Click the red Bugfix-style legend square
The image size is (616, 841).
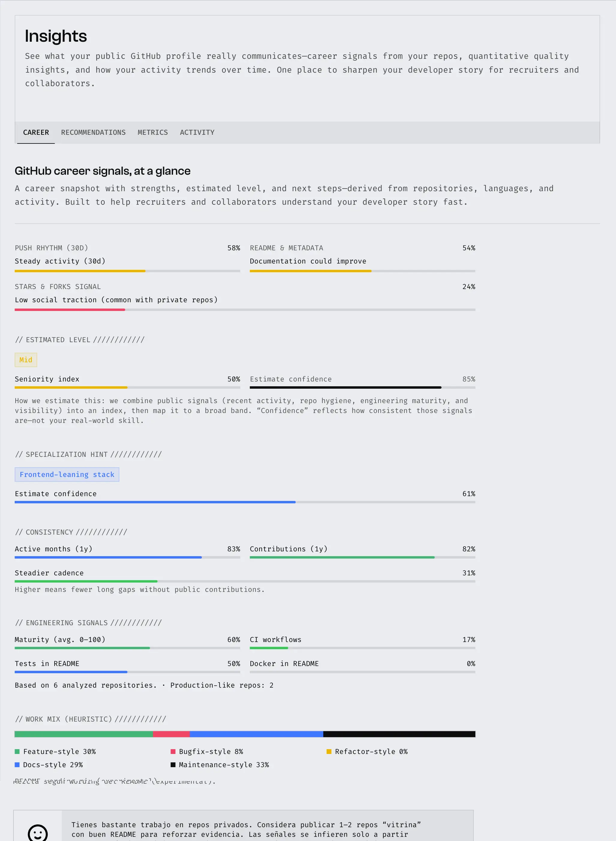173,752
